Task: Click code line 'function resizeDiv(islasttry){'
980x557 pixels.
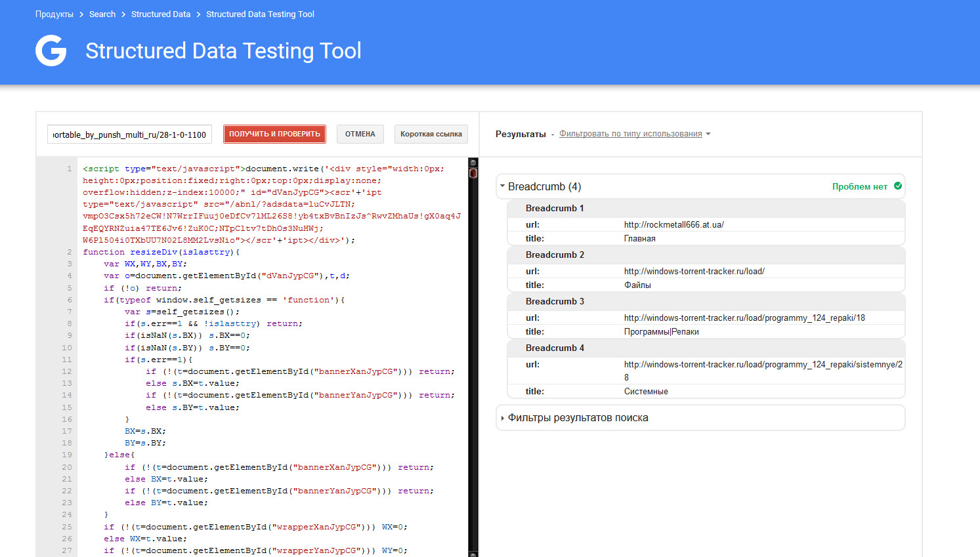Action: click(x=161, y=252)
